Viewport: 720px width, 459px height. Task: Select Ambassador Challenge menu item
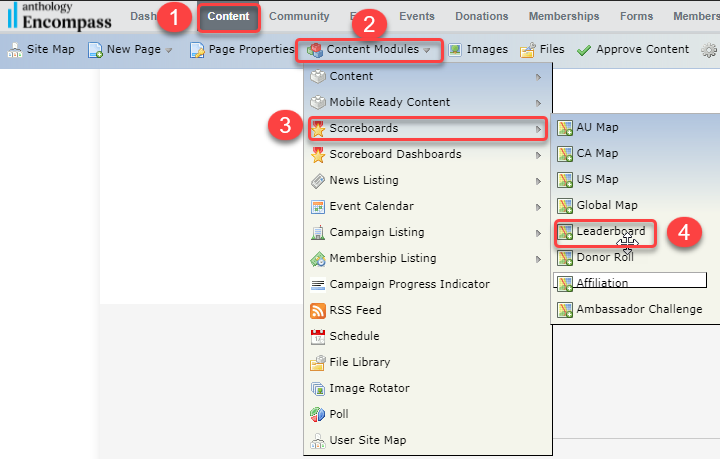638,309
